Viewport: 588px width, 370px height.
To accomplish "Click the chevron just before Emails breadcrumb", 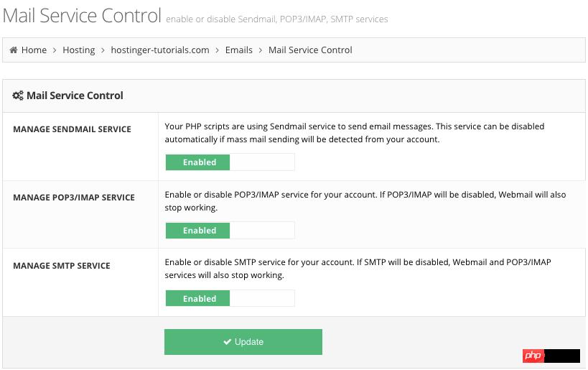I will point(218,50).
